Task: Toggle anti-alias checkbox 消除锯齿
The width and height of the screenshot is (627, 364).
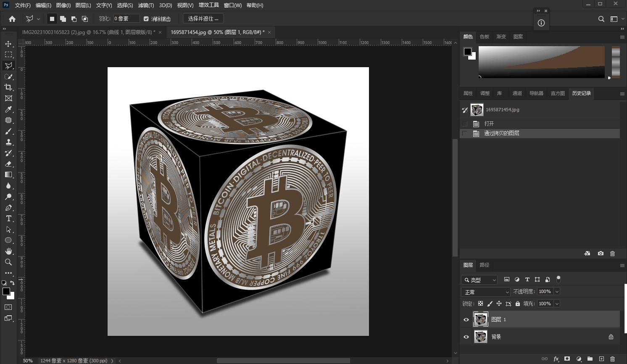Action: [146, 18]
